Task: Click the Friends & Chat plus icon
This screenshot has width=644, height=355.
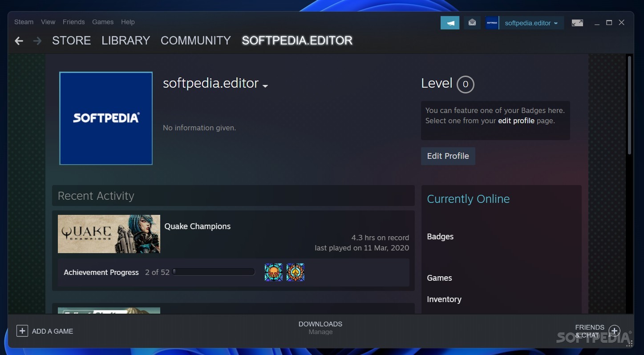Action: (614, 331)
